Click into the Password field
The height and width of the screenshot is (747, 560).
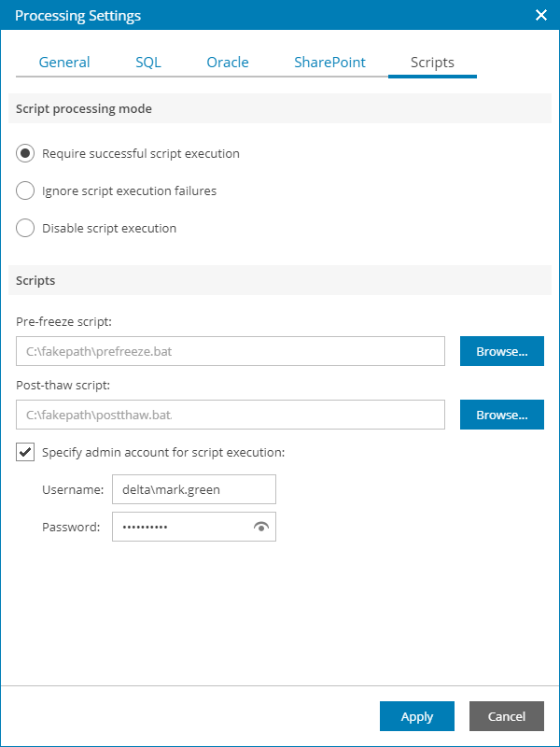click(177, 527)
